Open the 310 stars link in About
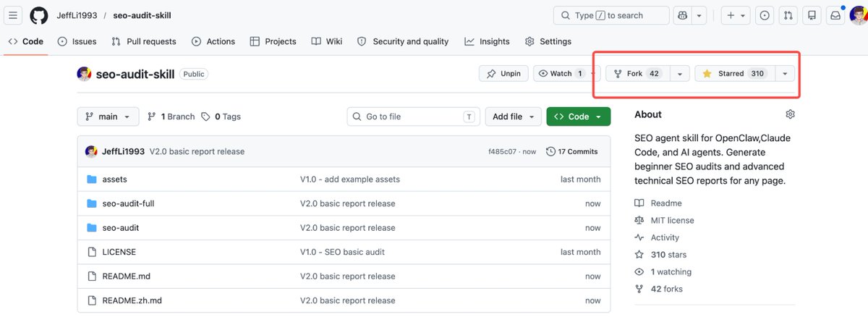This screenshot has width=868, height=317. point(660,255)
